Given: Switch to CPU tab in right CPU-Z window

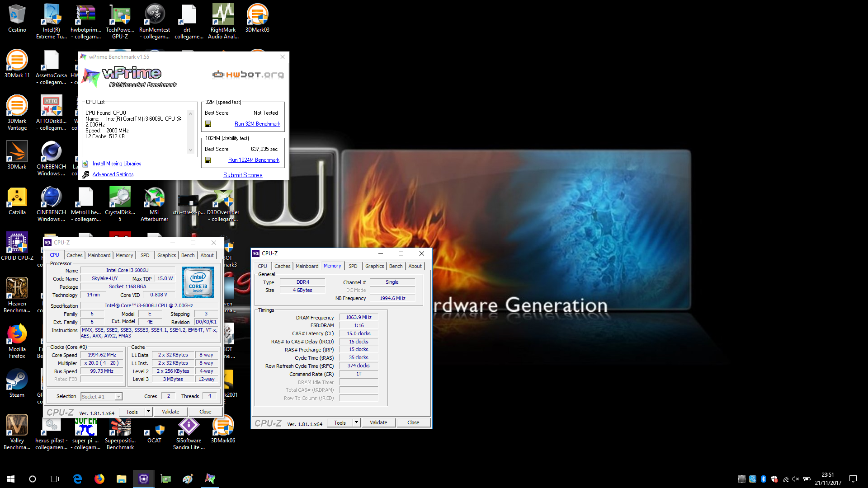Looking at the screenshot, I should tap(262, 266).
